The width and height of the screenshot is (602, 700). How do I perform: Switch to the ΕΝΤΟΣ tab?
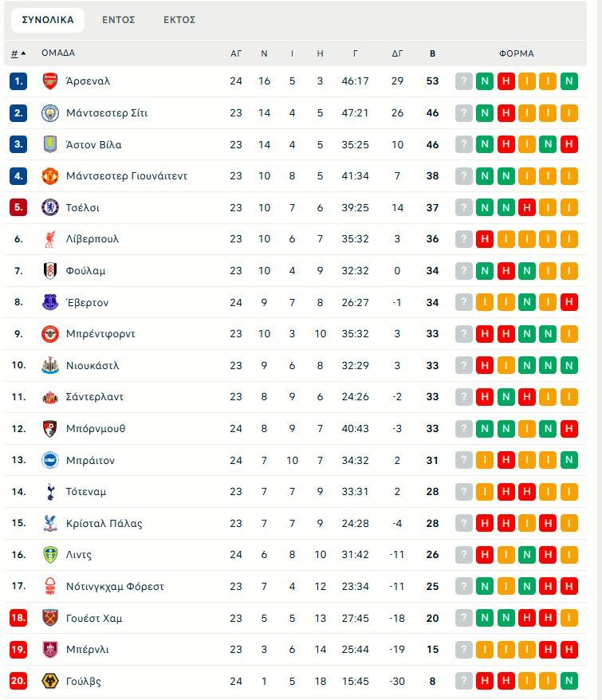(x=119, y=20)
